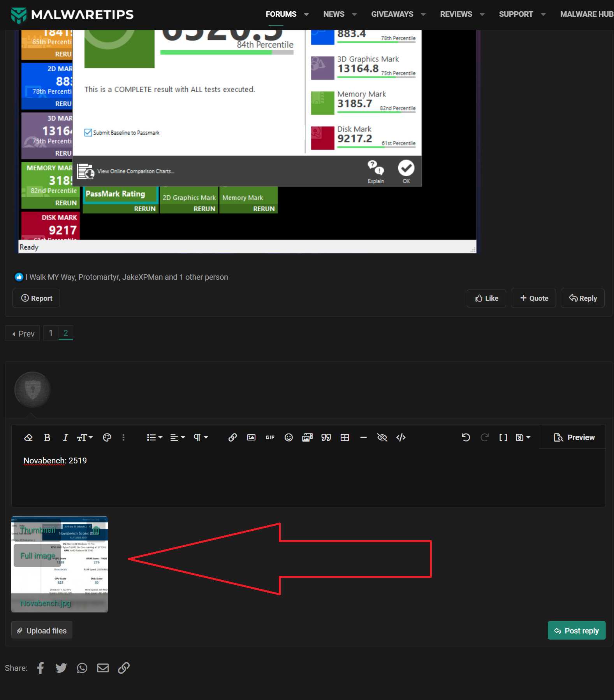Open the paragraph format dropdown
Image resolution: width=614 pixels, height=700 pixels.
click(201, 438)
